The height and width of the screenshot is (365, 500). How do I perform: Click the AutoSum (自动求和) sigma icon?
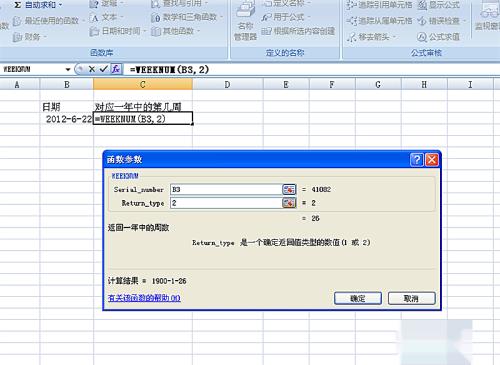tap(18, 5)
